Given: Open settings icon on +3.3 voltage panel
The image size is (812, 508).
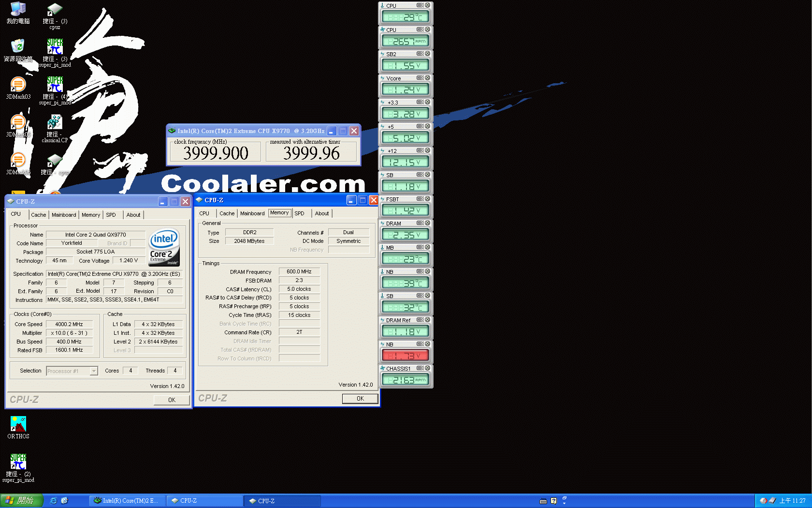Looking at the screenshot, I should click(x=420, y=102).
